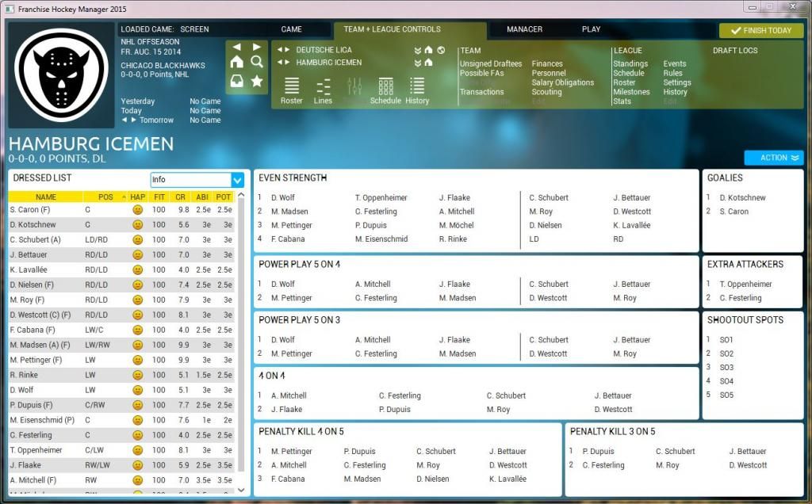The height and width of the screenshot is (504, 812).
Task: Select the Team + League Controls tab
Action: [x=392, y=29]
